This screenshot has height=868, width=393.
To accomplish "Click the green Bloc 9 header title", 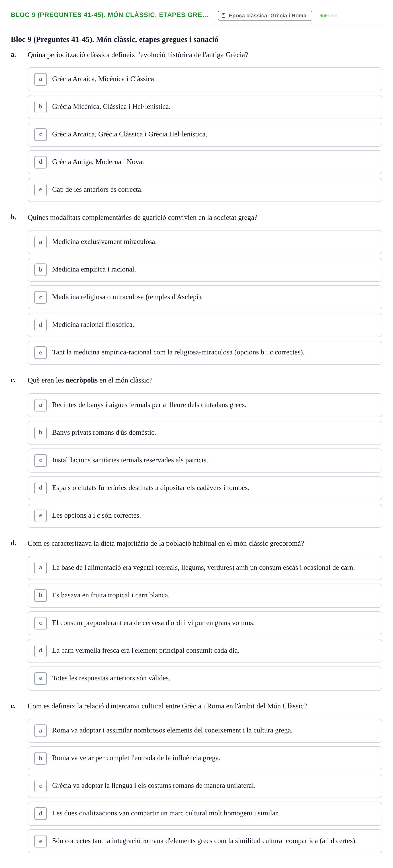I will [x=109, y=15].
